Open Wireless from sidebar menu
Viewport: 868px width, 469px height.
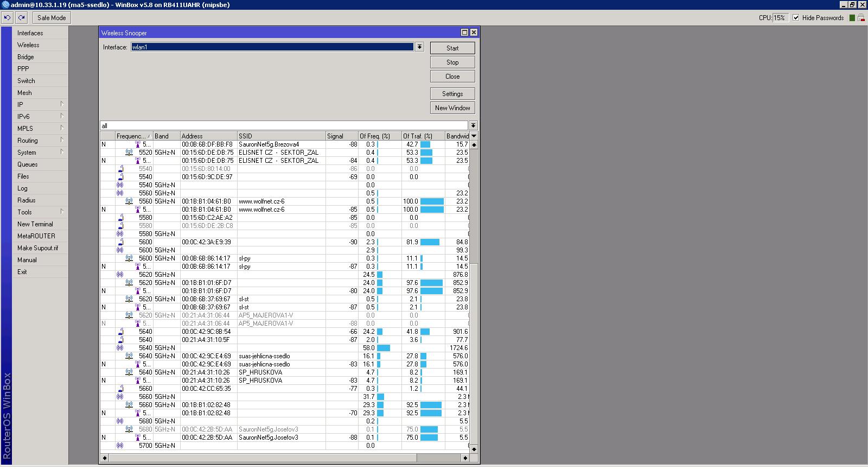(40, 45)
